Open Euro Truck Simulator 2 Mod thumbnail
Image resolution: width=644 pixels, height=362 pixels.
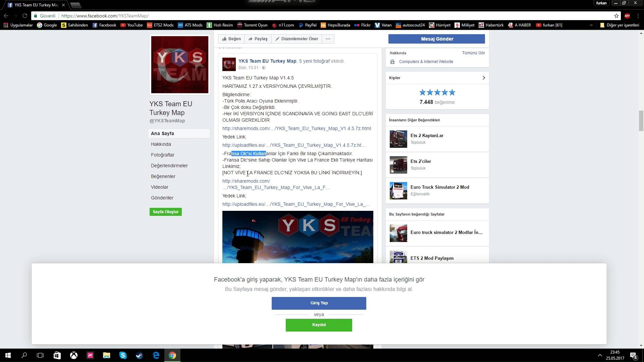point(398,191)
